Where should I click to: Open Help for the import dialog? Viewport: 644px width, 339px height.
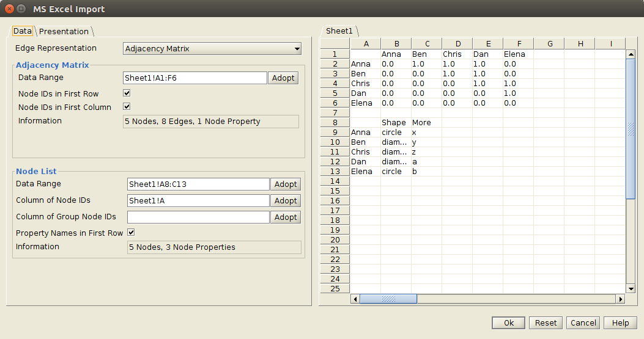(x=620, y=323)
